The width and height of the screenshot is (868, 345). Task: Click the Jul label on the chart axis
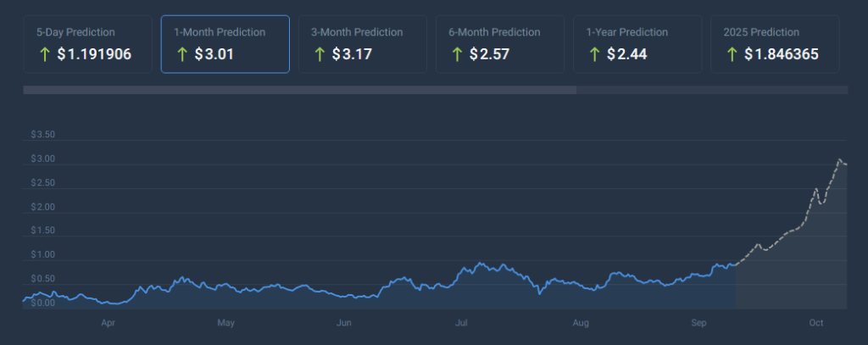coord(462,323)
